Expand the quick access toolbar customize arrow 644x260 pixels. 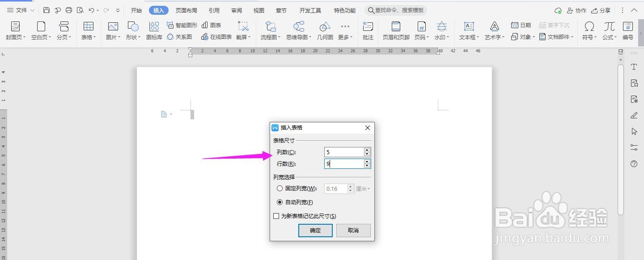coord(118,10)
